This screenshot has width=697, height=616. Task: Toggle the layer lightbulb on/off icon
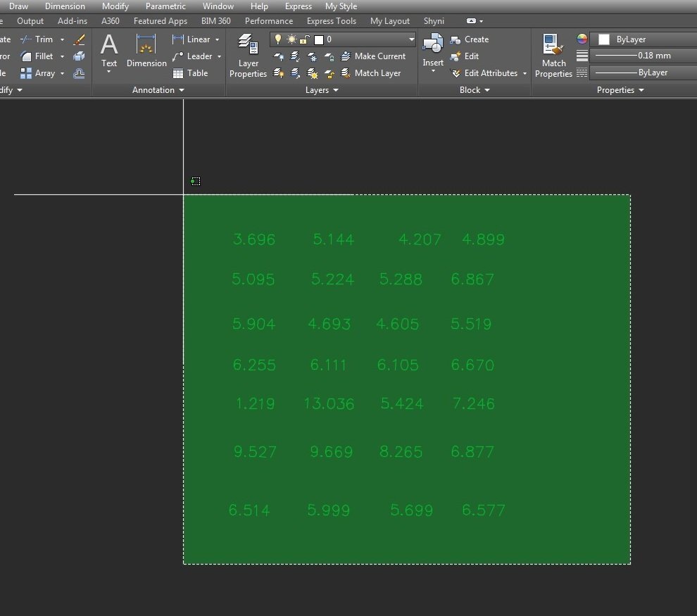click(278, 39)
